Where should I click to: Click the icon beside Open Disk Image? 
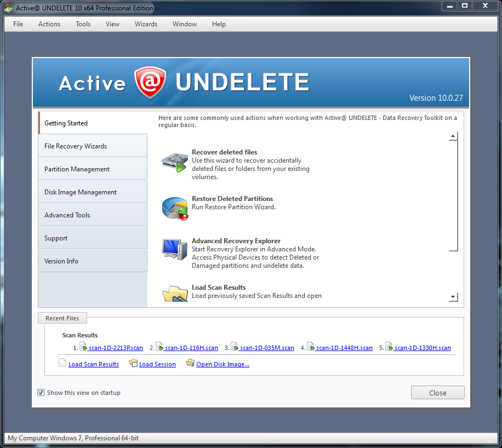[x=190, y=363]
